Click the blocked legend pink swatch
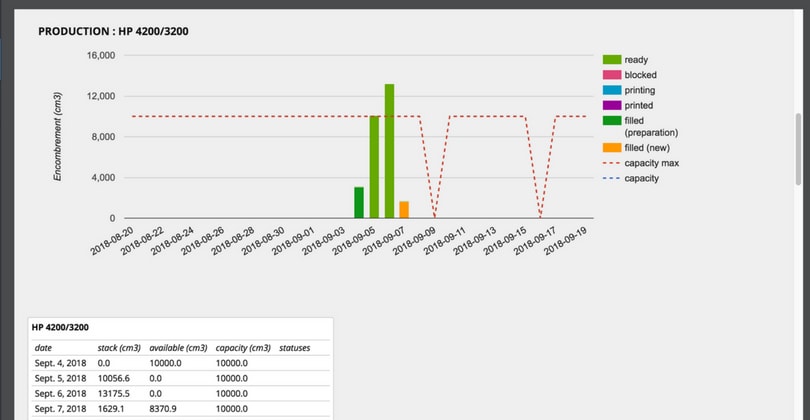810x420 pixels. pos(612,75)
